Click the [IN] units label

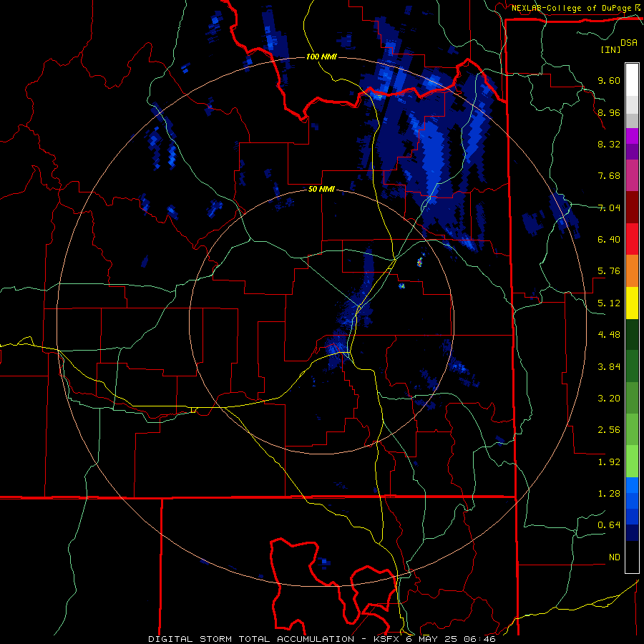(x=610, y=49)
